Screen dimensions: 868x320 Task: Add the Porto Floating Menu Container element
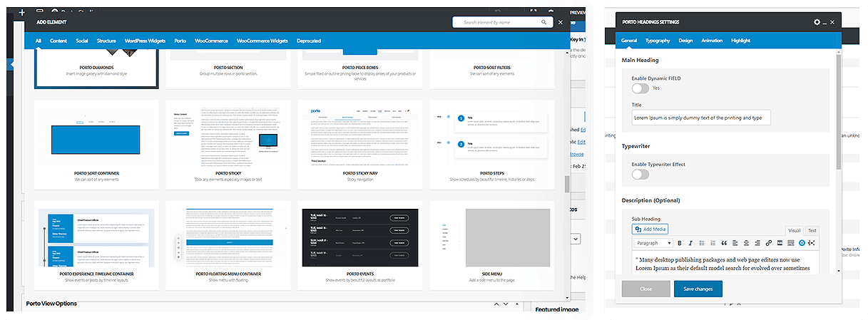[x=228, y=245]
